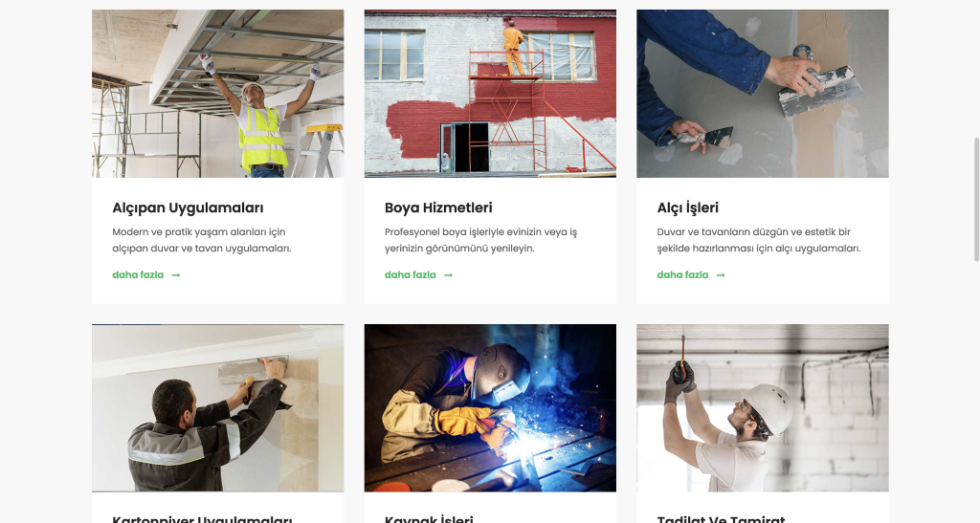
Task: Open the white helmet renovation worker photo
Action: coord(763,407)
